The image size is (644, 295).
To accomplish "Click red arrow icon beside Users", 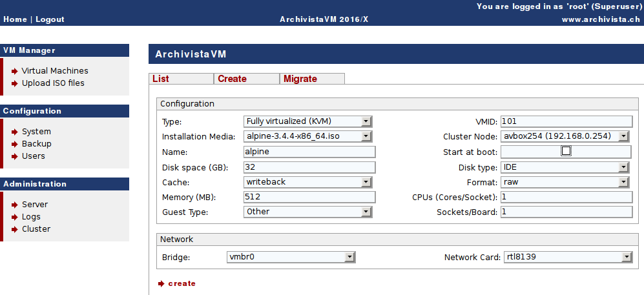I will click(x=15, y=156).
